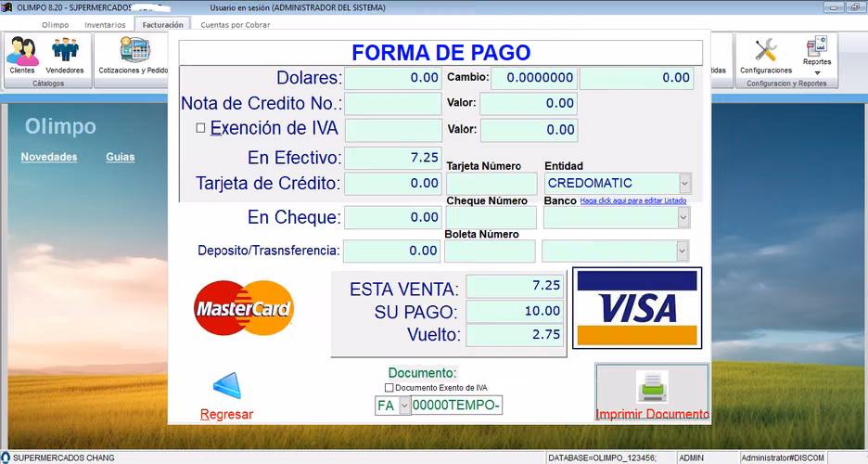Click the Dolares amount field
This screenshot has height=464, width=868.
pos(393,78)
